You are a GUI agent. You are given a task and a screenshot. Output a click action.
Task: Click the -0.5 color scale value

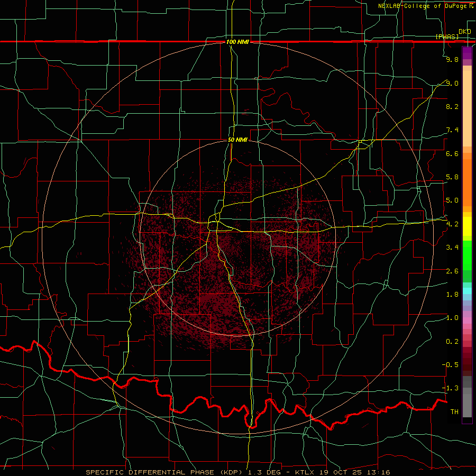tap(450, 365)
